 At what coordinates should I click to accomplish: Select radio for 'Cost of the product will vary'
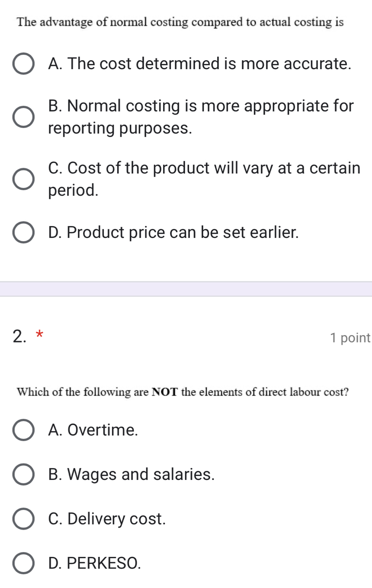(x=23, y=179)
